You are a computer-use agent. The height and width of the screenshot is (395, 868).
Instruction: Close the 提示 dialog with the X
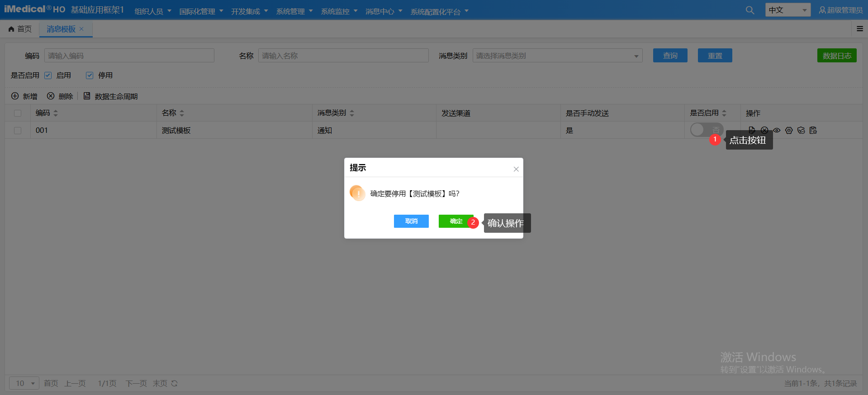pyautogui.click(x=516, y=169)
